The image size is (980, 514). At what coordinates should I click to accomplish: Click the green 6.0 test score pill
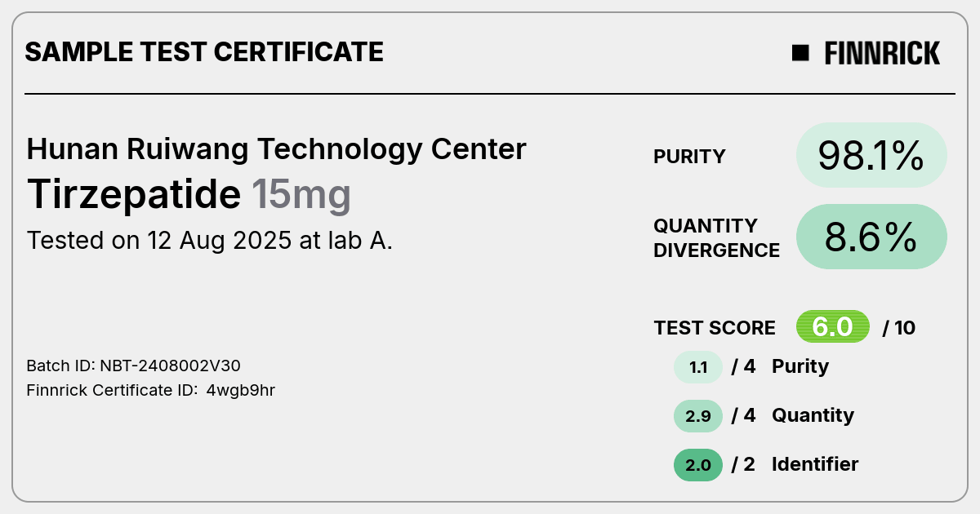(833, 327)
